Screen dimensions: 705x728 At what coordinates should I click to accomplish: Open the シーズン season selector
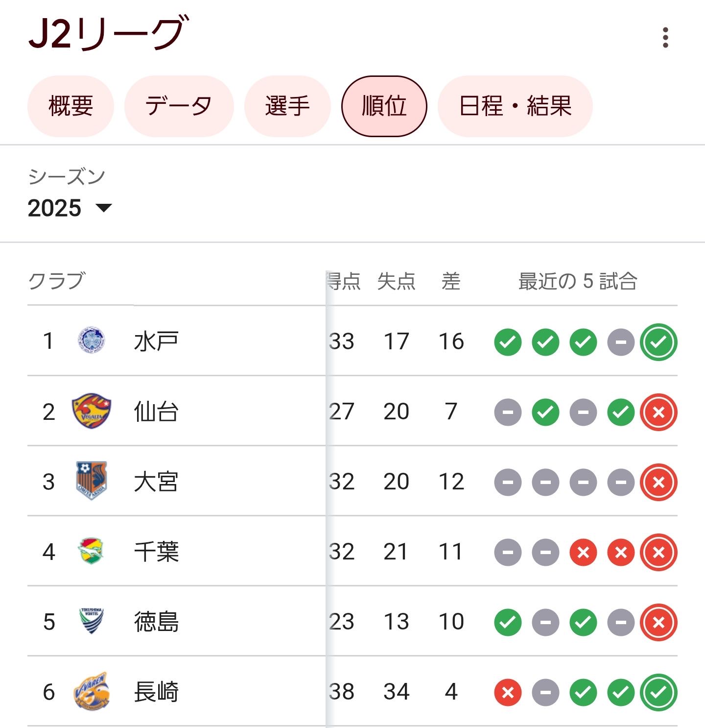point(70,194)
